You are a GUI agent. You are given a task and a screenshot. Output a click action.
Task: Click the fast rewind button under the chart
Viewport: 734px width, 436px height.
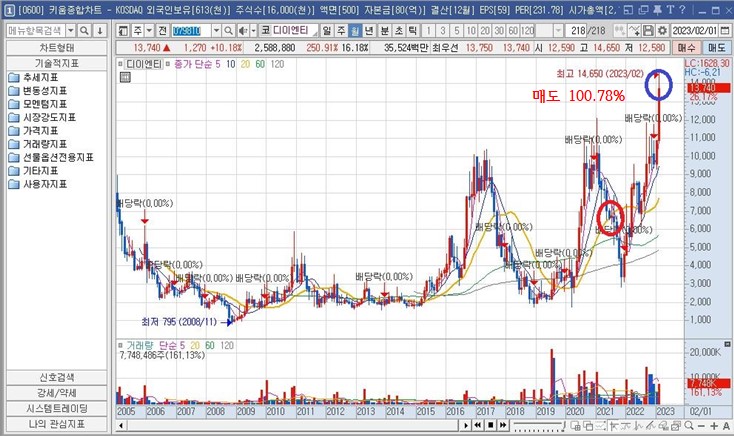click(x=477, y=425)
